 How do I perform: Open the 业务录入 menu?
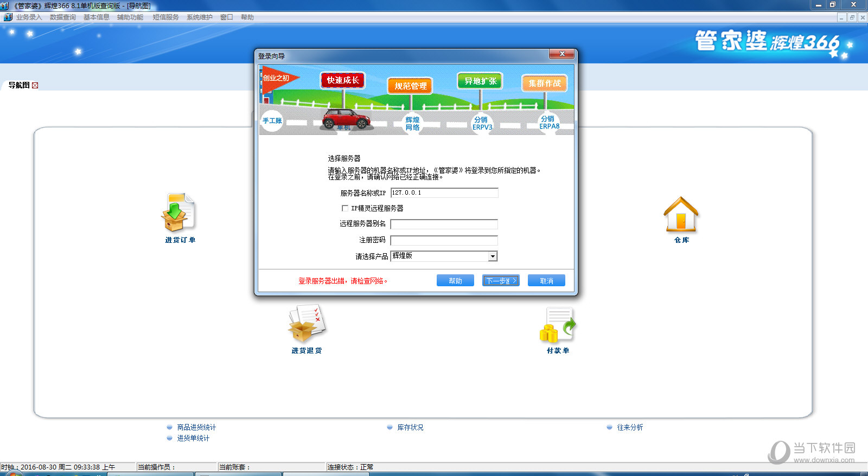[x=29, y=17]
